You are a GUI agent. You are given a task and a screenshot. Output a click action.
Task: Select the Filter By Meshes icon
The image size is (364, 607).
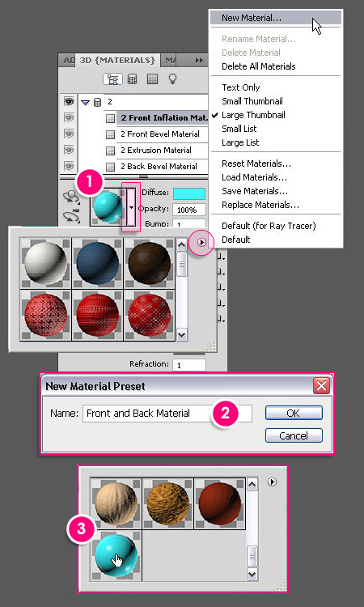tap(133, 79)
